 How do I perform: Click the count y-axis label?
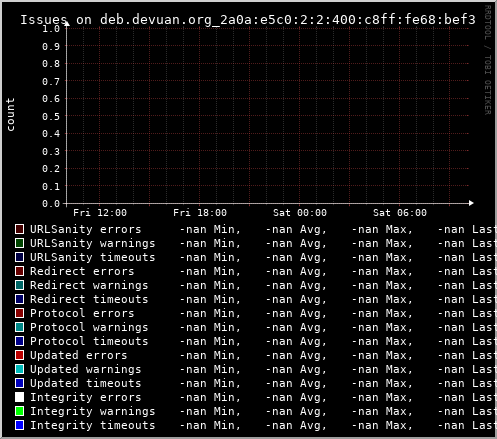click(x=10, y=114)
